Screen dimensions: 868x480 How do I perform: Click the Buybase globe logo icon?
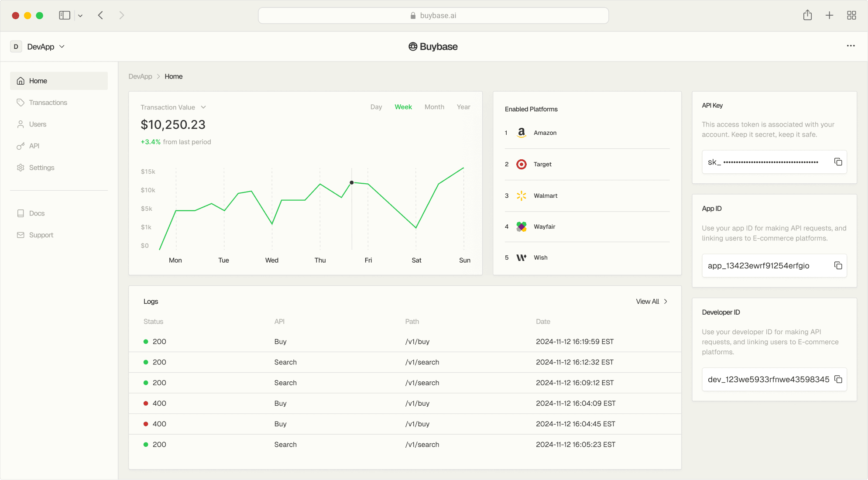[x=413, y=47]
